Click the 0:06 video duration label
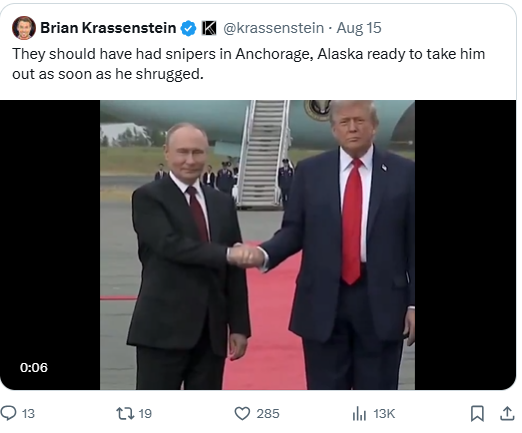The width and height of the screenshot is (522, 433). coord(34,367)
